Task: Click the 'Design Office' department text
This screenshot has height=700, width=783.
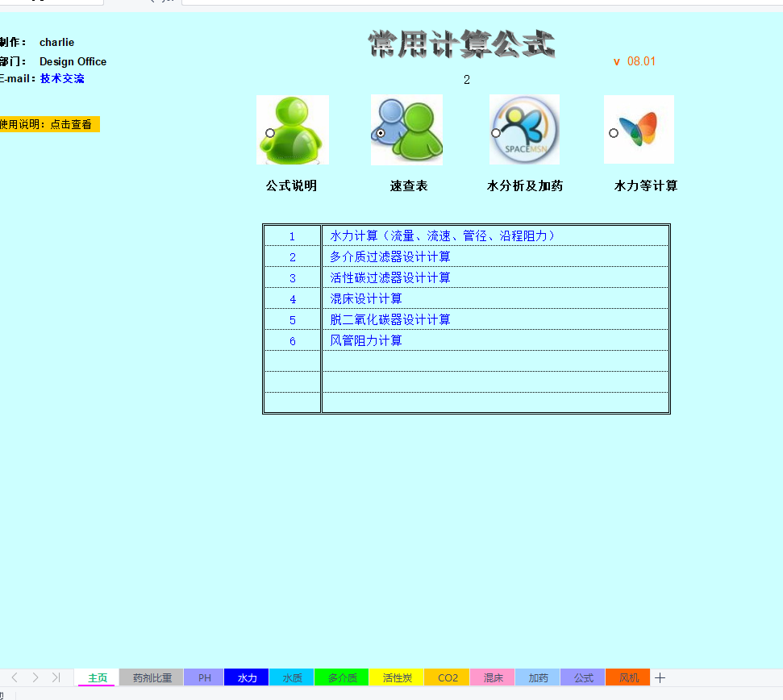Action: pos(73,61)
